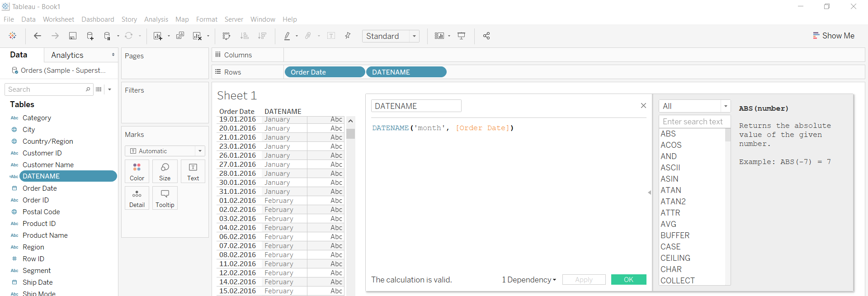
Task: Toggle the Show Me panel
Action: (x=833, y=36)
